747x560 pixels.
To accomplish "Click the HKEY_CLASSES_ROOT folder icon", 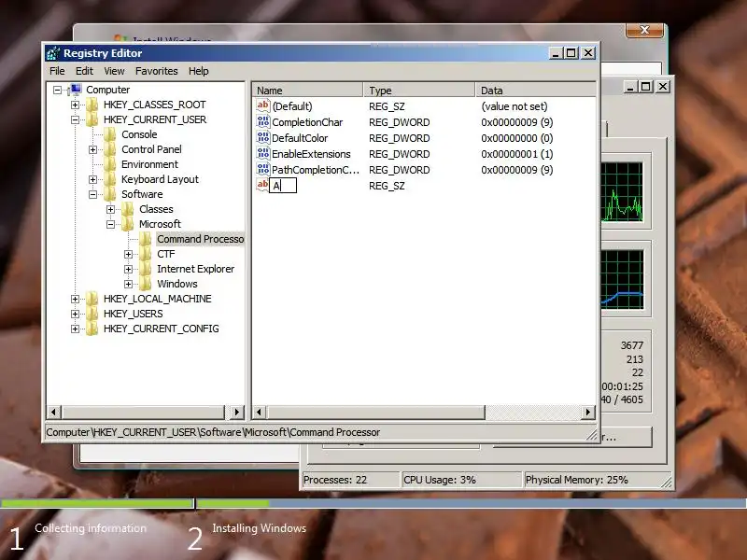I will [x=92, y=105].
